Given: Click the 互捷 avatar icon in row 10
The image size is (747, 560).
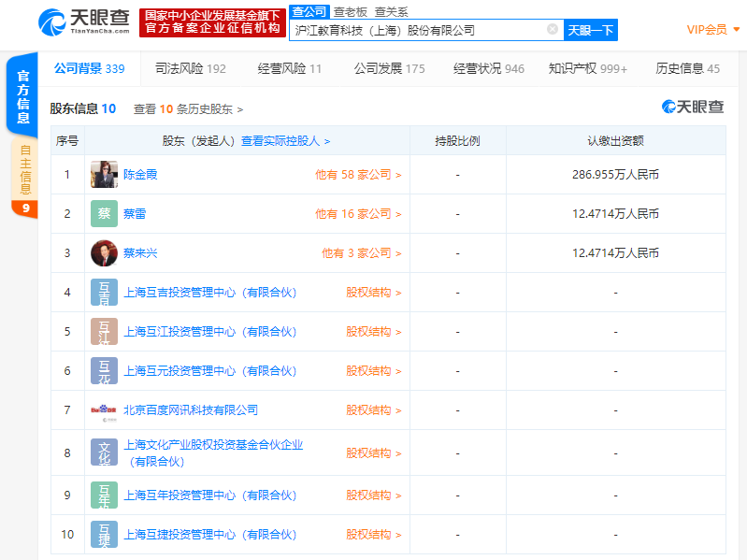Looking at the screenshot, I should point(104,534).
